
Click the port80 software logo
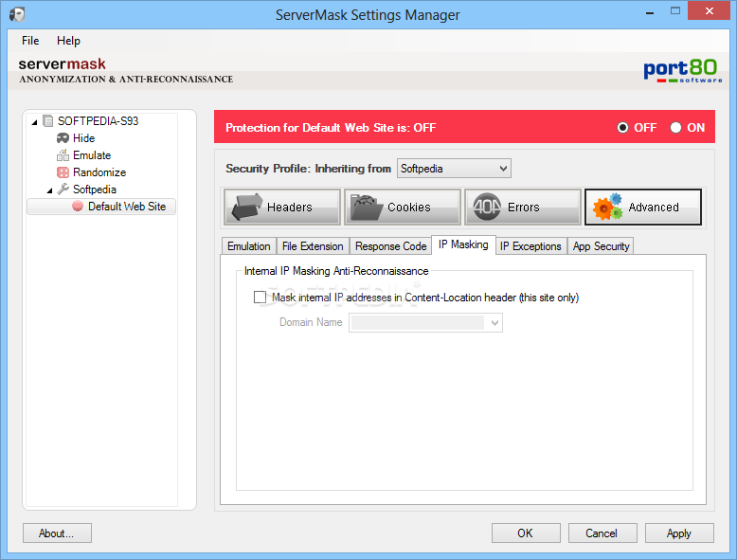coord(682,71)
